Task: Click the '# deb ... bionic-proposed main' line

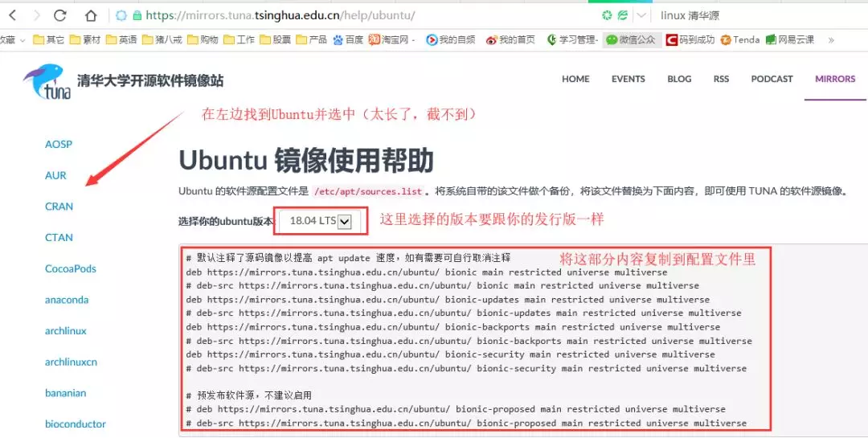Action: [x=456, y=408]
